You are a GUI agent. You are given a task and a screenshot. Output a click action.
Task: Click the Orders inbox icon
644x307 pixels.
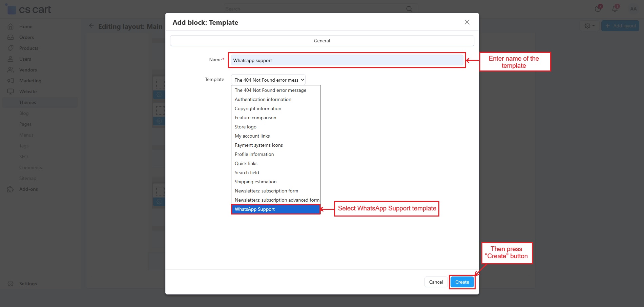pos(11,37)
